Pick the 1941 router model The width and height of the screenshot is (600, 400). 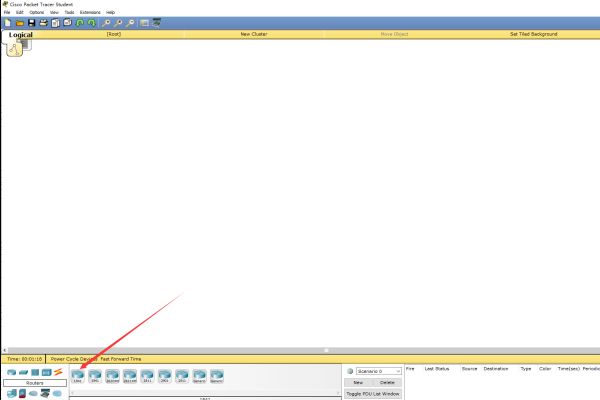tap(95, 376)
